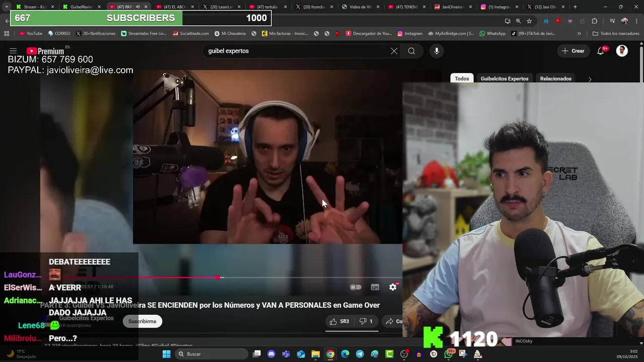Open Windows Start menu

click(x=167, y=354)
